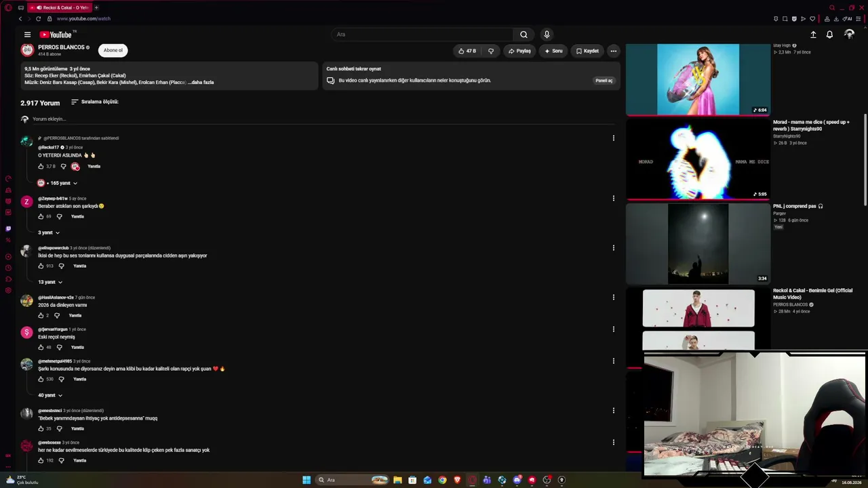Expand description with ...daha fazla
868x488 pixels.
pos(201,83)
